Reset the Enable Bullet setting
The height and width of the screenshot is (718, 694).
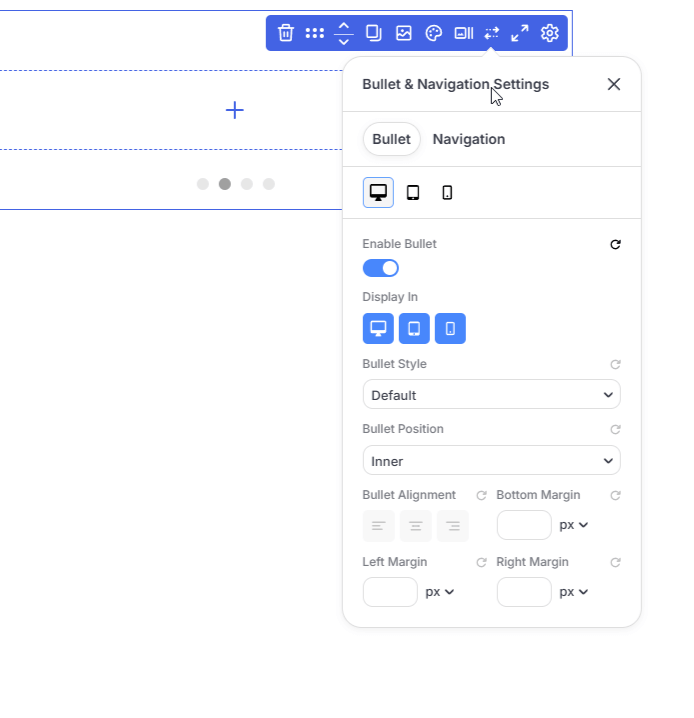615,245
